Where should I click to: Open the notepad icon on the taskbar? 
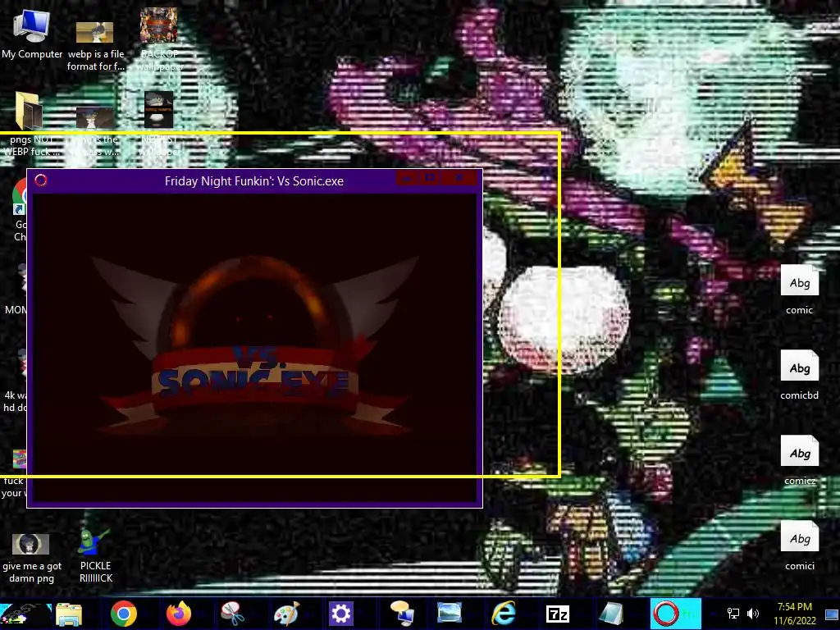[611, 614]
